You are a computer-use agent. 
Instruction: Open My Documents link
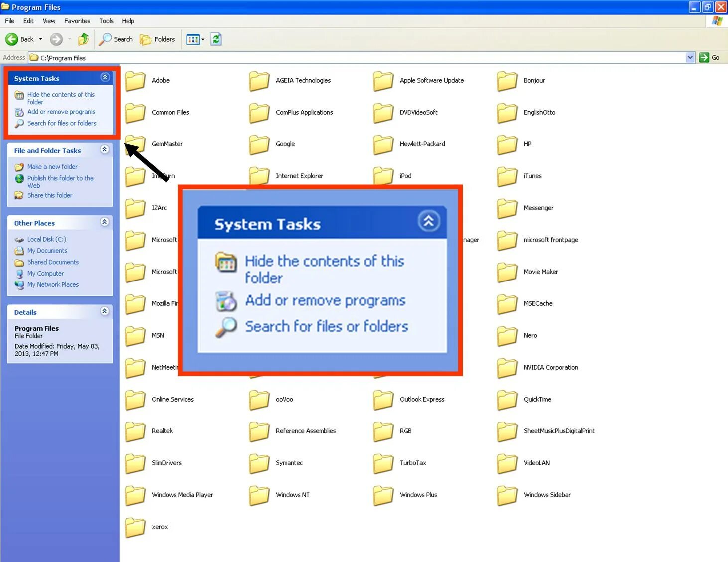pos(47,251)
